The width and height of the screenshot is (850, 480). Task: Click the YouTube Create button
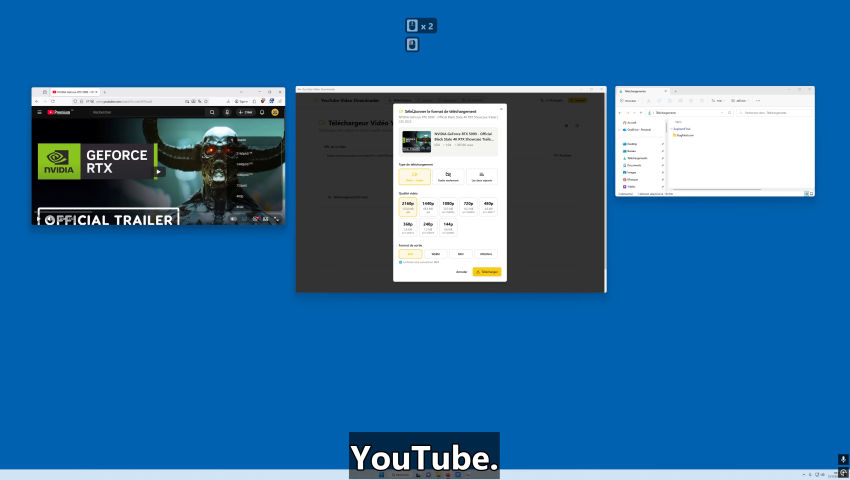[245, 112]
